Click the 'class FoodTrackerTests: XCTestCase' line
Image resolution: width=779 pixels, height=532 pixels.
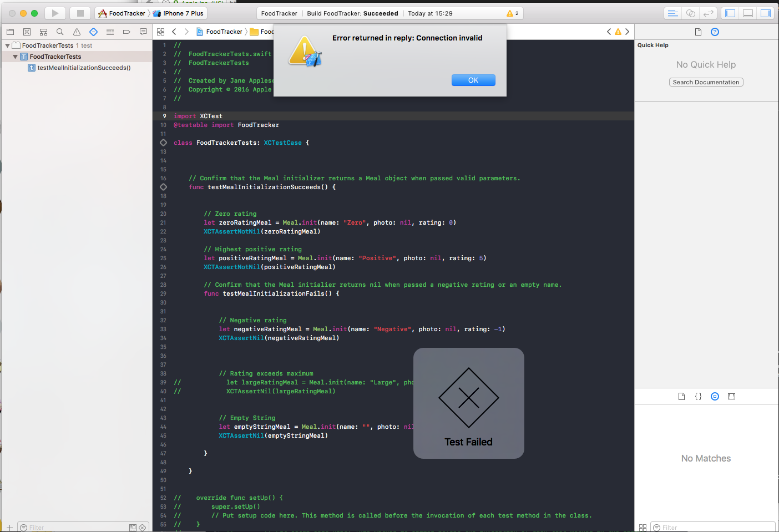(241, 143)
